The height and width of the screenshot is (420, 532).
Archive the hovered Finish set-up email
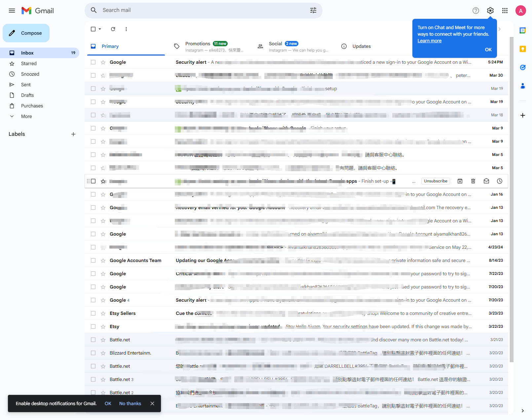point(460,181)
